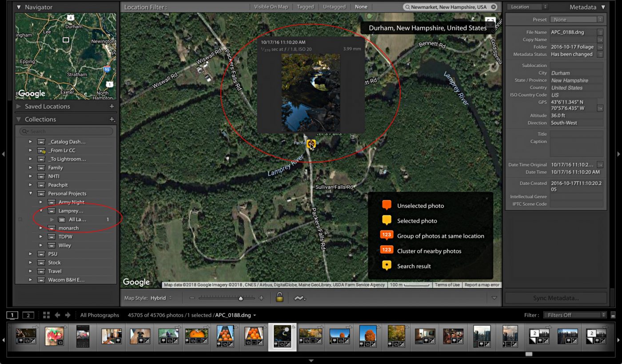The image size is (622, 364).
Task: Clear the Newmarket location search text
Action: [x=494, y=7]
